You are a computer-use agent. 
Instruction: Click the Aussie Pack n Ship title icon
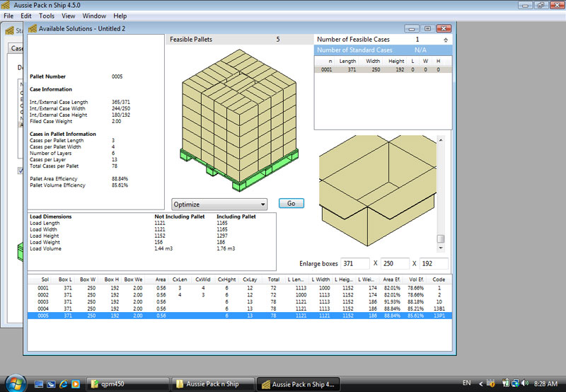pyautogui.click(x=6, y=5)
